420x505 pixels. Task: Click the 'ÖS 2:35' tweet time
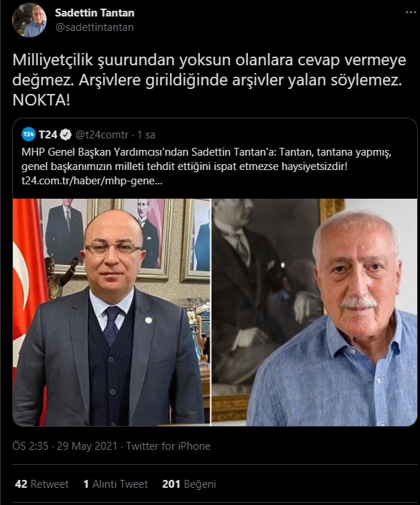[x=30, y=446]
